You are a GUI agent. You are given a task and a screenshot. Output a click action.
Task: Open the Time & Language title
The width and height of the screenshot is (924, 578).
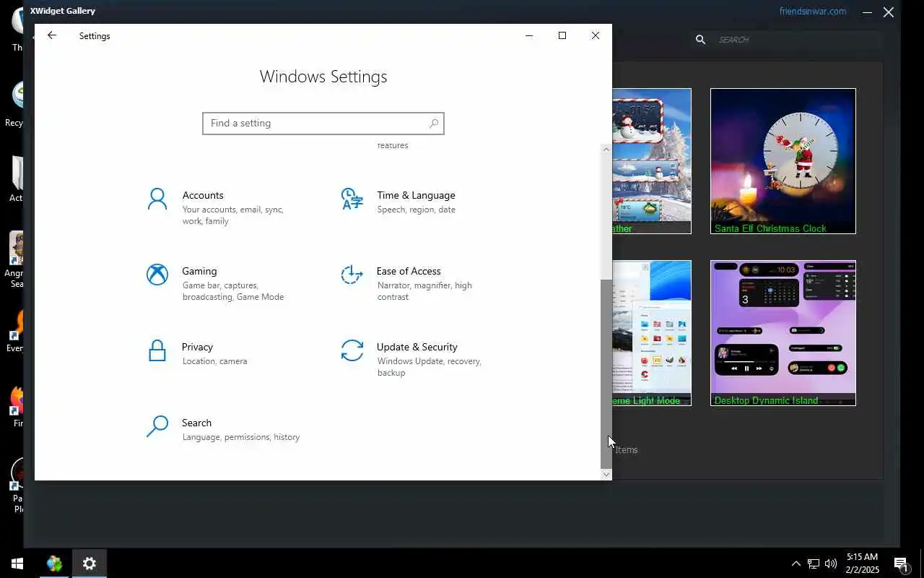416,195
